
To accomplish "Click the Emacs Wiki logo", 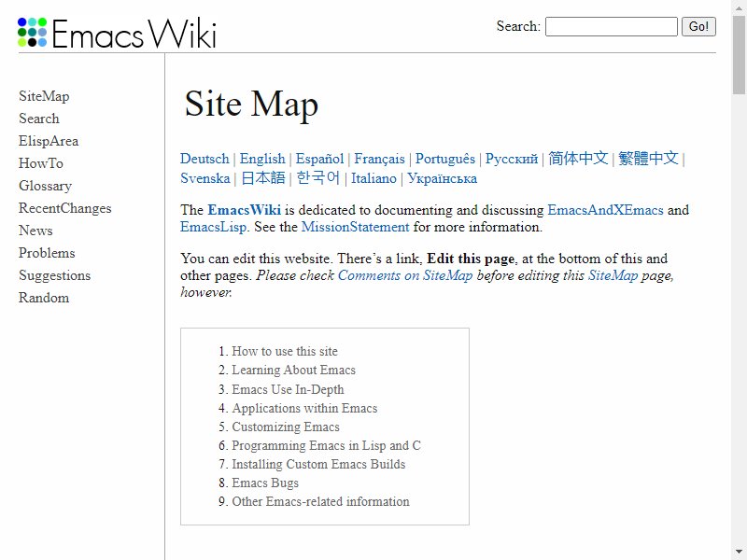I will [x=117, y=33].
